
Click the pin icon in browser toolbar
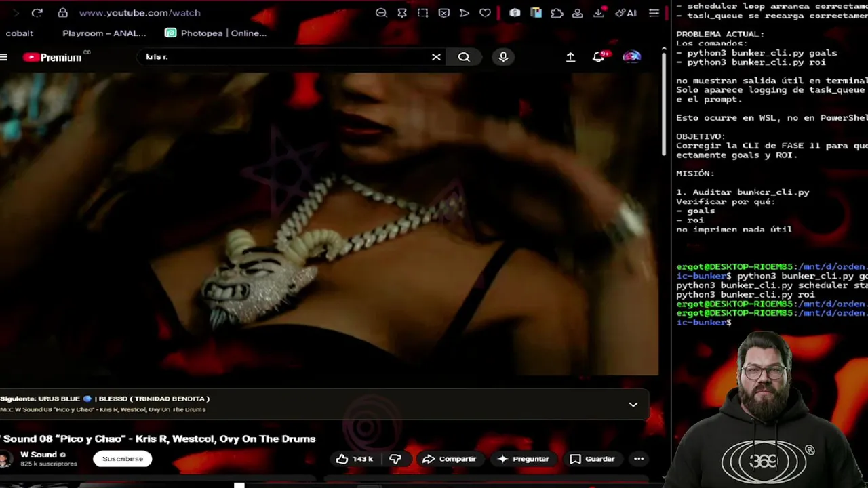point(402,13)
